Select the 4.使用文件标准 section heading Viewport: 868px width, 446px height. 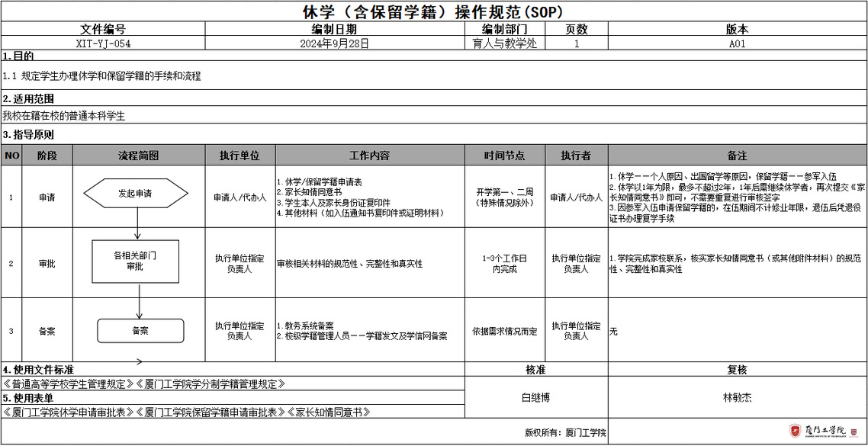39,370
